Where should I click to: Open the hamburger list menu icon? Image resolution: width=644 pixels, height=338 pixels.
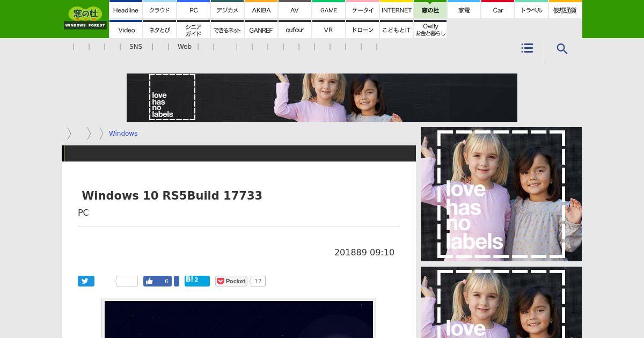coord(527,48)
